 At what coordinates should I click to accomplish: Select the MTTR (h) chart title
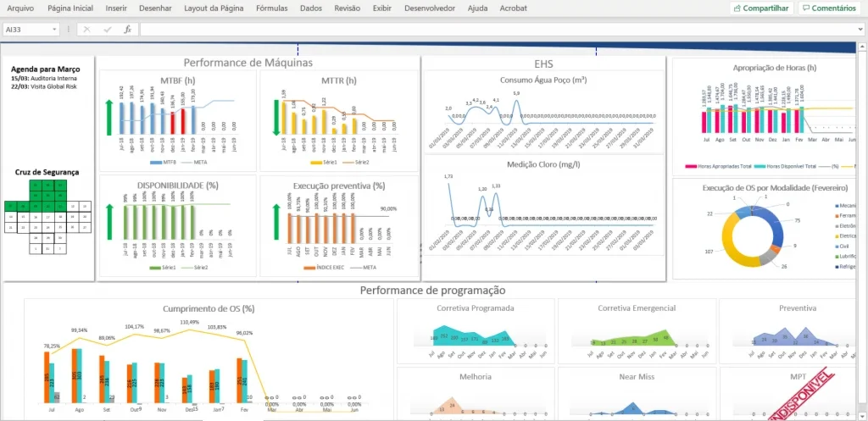(339, 80)
